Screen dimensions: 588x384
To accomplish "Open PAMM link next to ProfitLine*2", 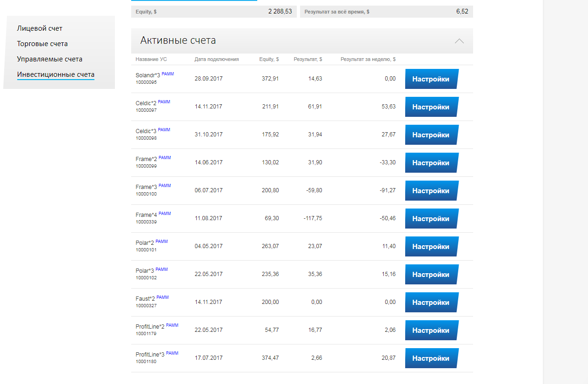I will pyautogui.click(x=172, y=325).
